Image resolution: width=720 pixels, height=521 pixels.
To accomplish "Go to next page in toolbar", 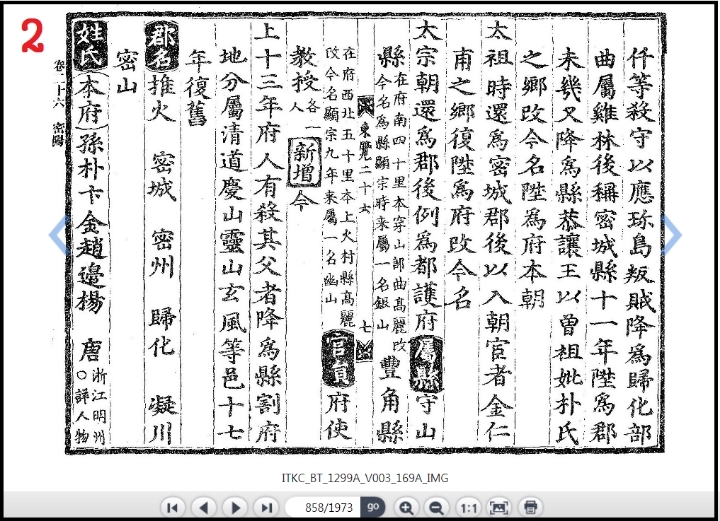I will [236, 507].
